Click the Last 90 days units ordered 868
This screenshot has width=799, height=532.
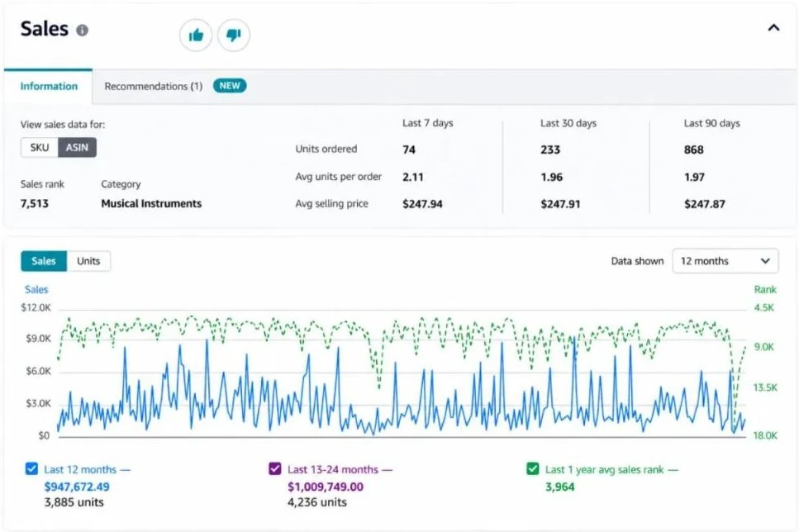click(x=694, y=150)
